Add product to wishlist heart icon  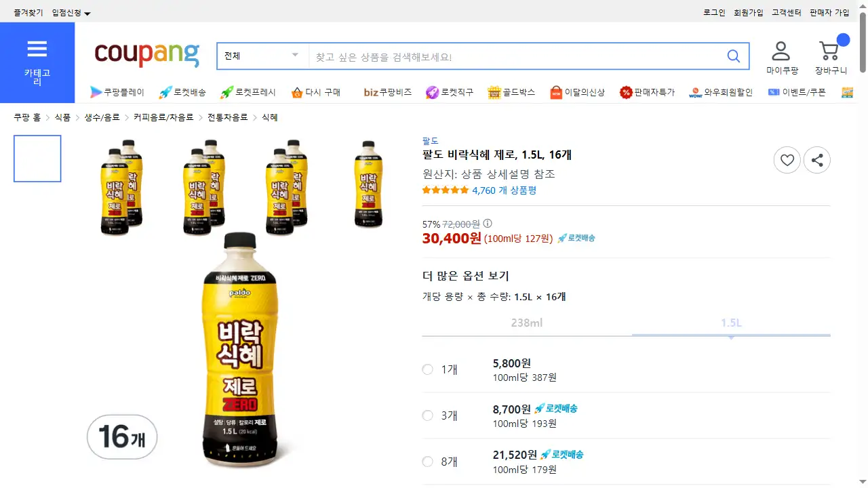pyautogui.click(x=787, y=161)
